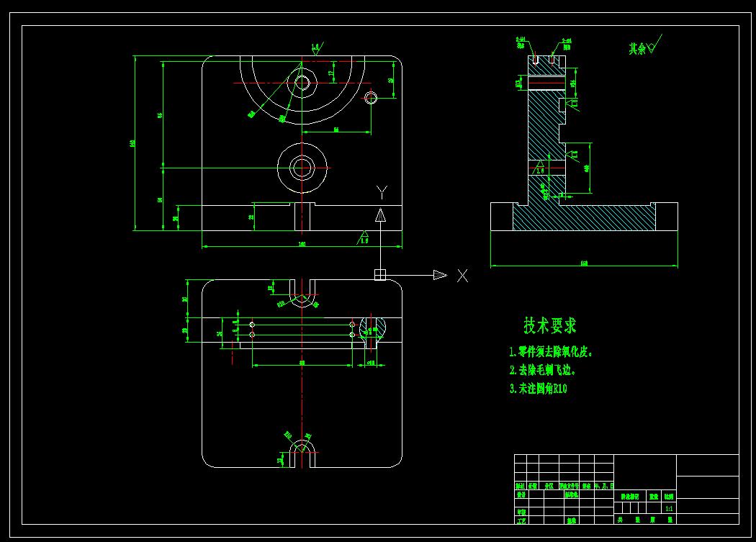
Task: Select the 55 horizontal dimension in front view
Action: 336,131
